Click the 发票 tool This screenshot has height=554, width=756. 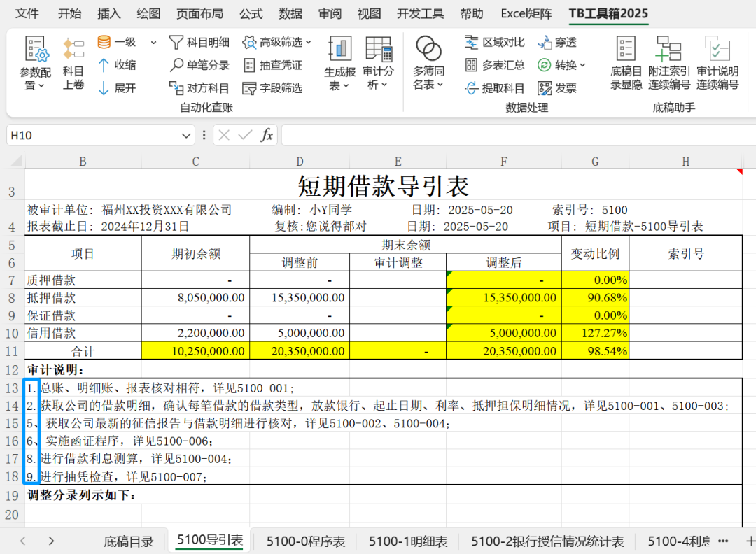pyautogui.click(x=557, y=88)
